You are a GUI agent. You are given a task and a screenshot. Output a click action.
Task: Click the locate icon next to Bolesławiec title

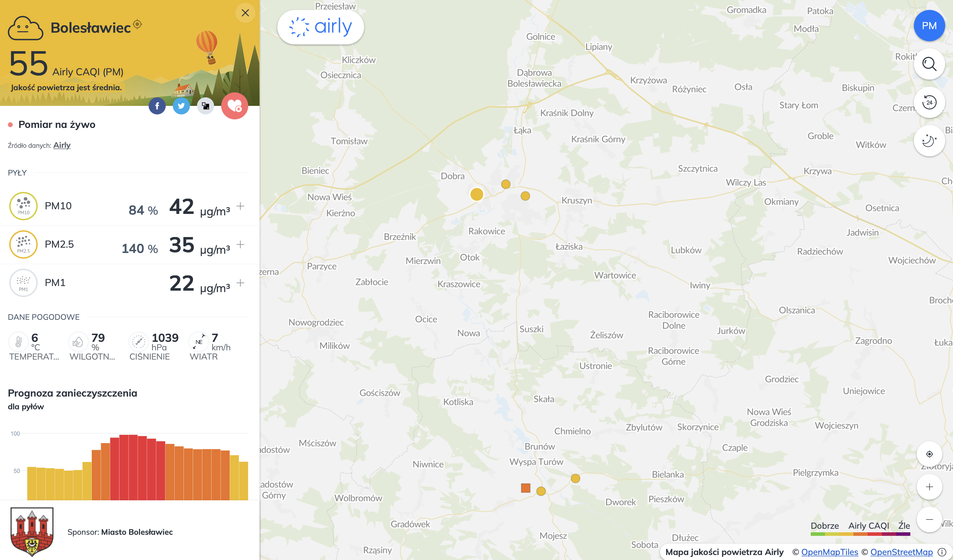pos(138,24)
